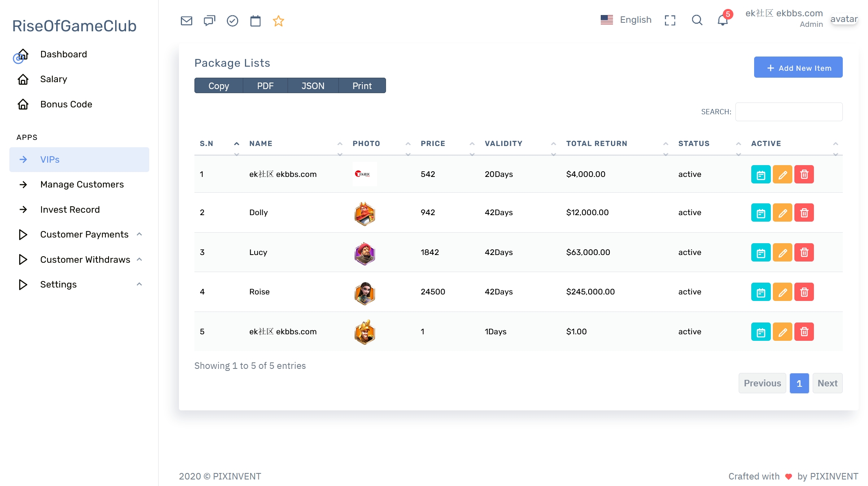
Task: Click the Add New Item button
Action: (798, 68)
